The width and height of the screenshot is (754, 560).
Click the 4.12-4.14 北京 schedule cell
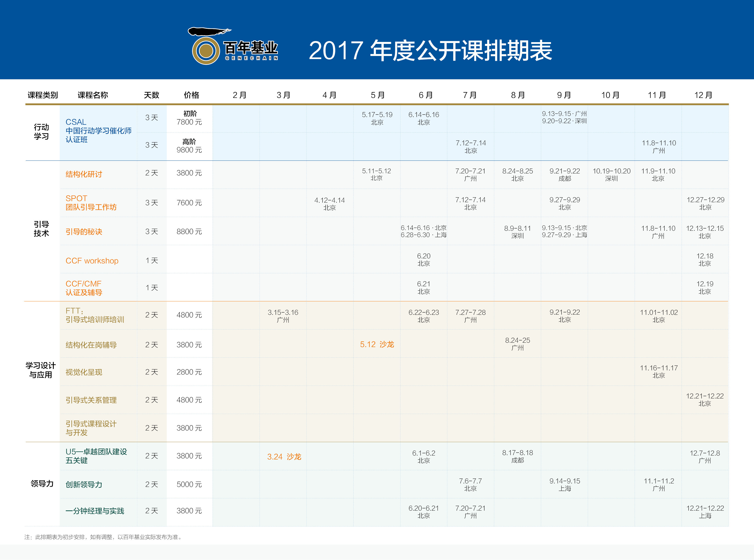click(329, 204)
